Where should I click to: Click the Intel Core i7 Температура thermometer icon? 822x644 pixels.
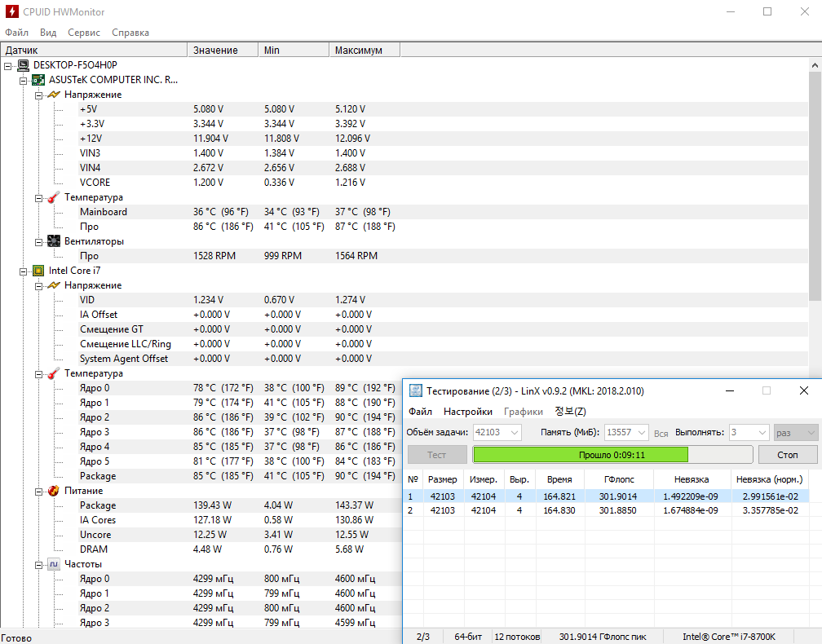point(54,373)
